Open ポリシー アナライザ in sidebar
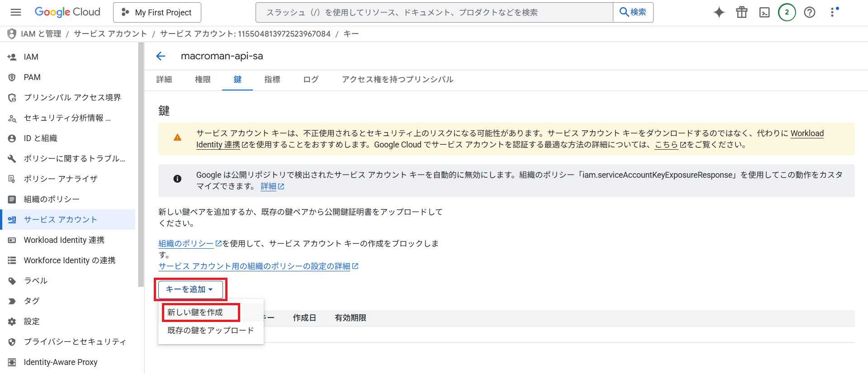 click(68, 179)
